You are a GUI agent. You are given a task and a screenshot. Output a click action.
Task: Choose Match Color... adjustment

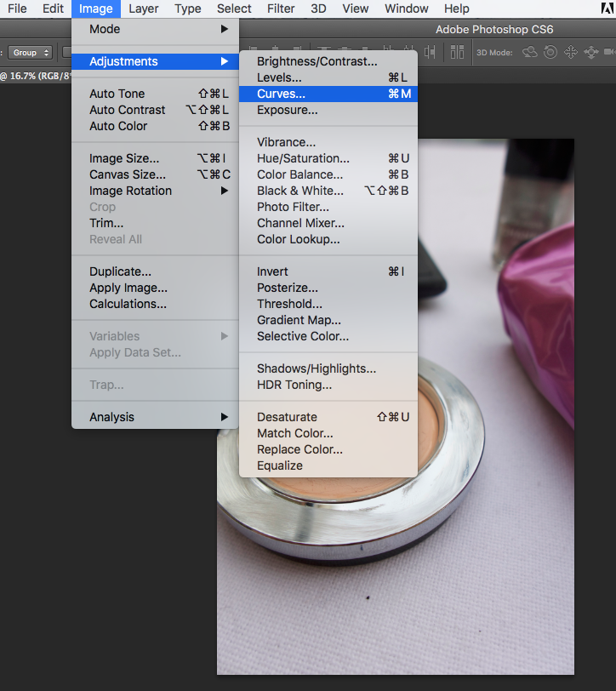point(328,433)
